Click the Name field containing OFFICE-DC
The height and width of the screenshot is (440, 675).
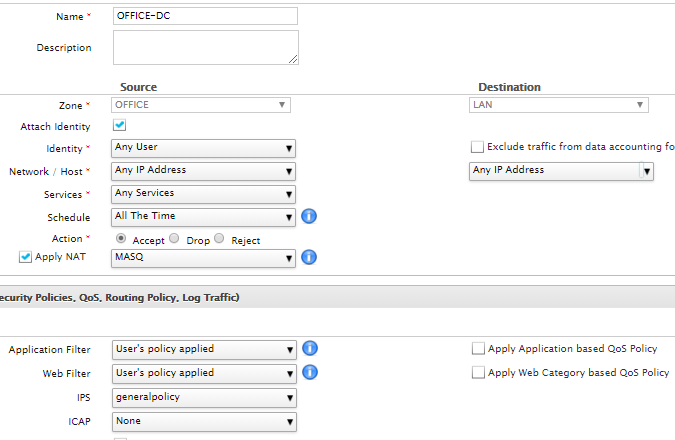click(x=205, y=16)
